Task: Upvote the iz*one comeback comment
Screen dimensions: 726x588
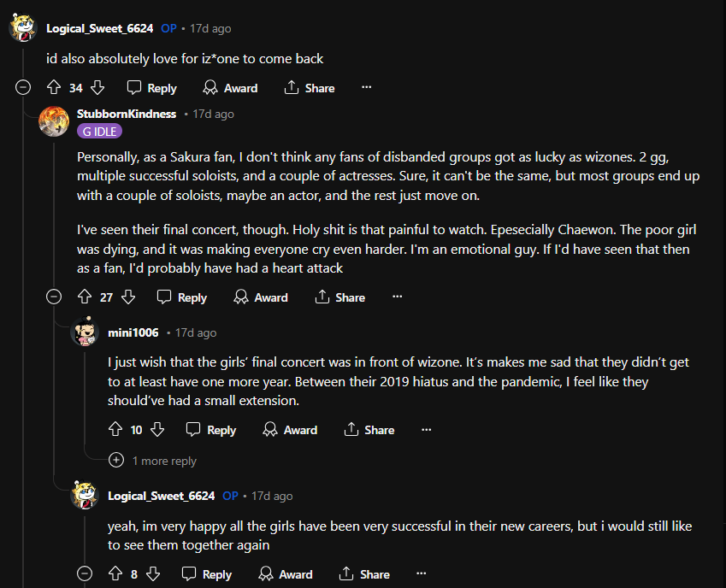Action: coord(53,88)
